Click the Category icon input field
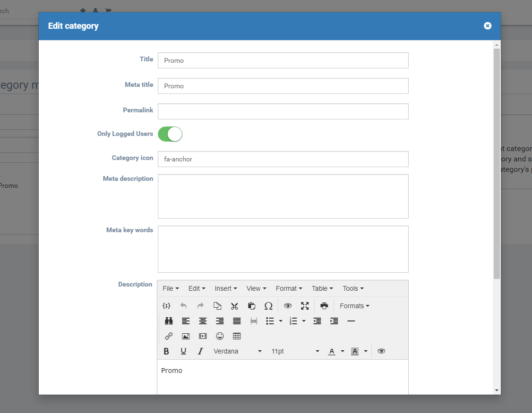The image size is (532, 413). coord(283,159)
